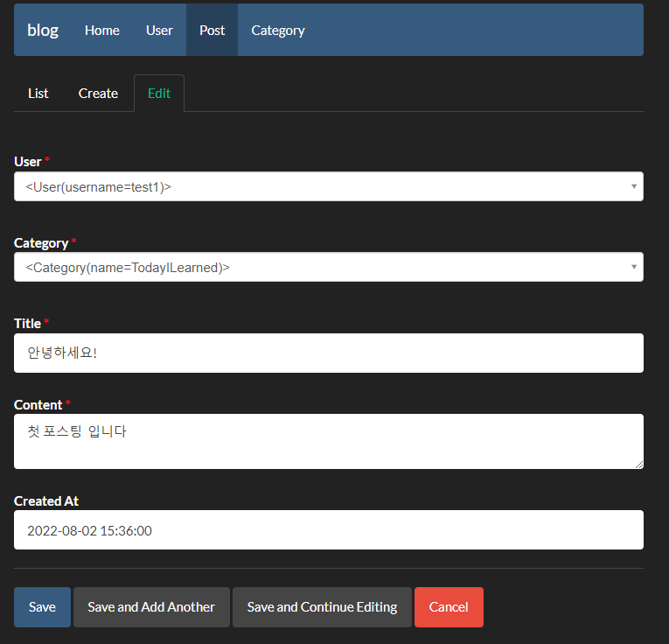Click the Category dropdown arrow
This screenshot has width=669, height=644.
[x=634, y=267]
